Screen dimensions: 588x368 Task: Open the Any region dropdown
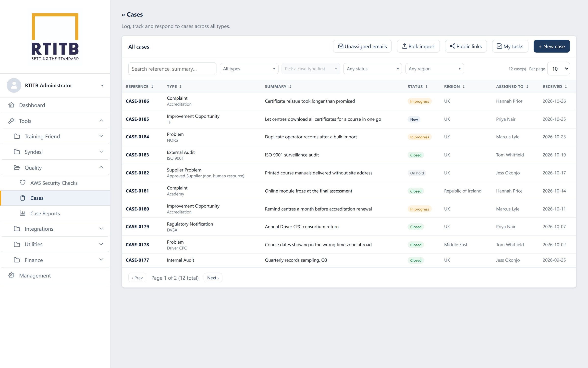(434, 69)
